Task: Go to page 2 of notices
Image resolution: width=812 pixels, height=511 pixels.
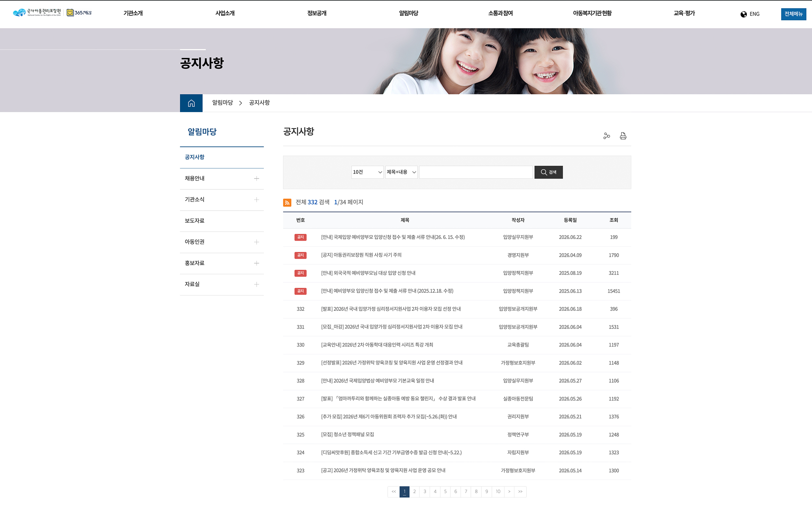Action: click(x=415, y=492)
